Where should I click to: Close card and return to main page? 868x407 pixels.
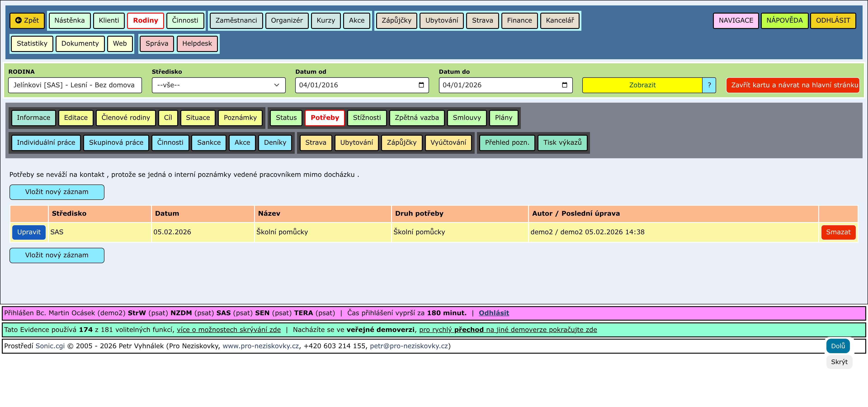(793, 85)
